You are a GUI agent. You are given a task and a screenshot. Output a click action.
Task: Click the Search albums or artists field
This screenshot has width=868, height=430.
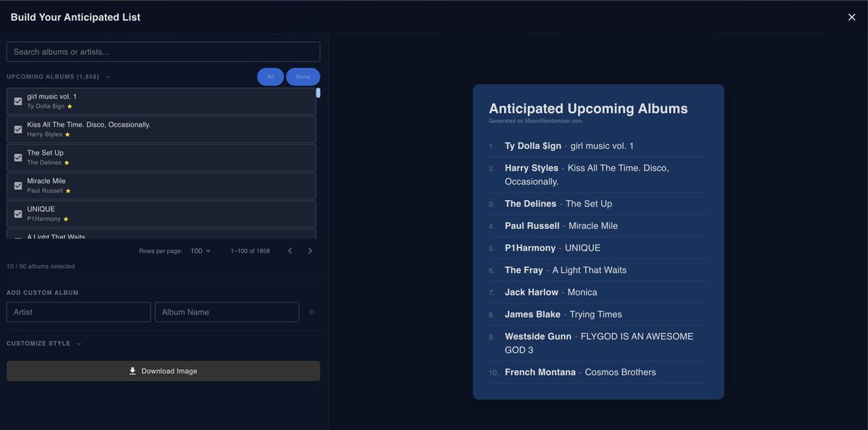click(x=163, y=52)
